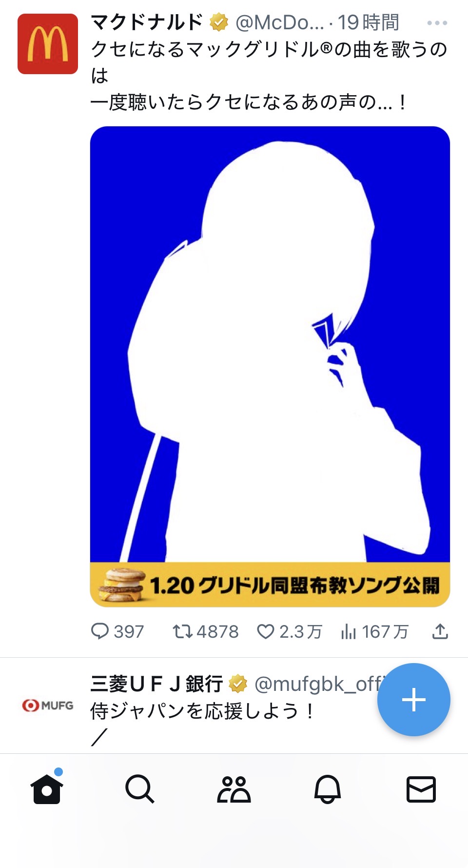Open the Home tab icon
The image size is (468, 868).
[x=47, y=788]
